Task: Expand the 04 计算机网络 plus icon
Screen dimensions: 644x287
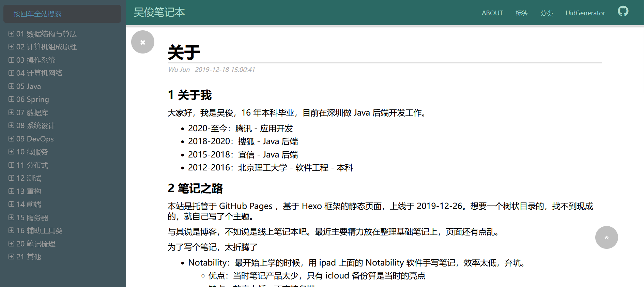Action: click(11, 73)
